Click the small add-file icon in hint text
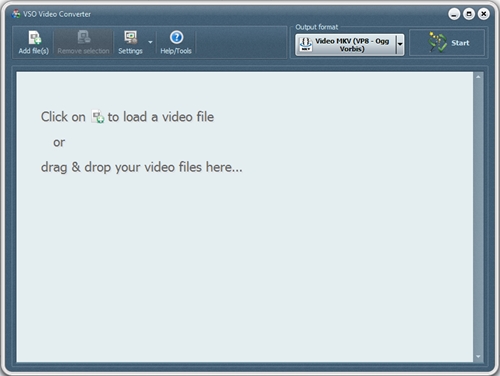The width and height of the screenshot is (500, 376). point(98,117)
